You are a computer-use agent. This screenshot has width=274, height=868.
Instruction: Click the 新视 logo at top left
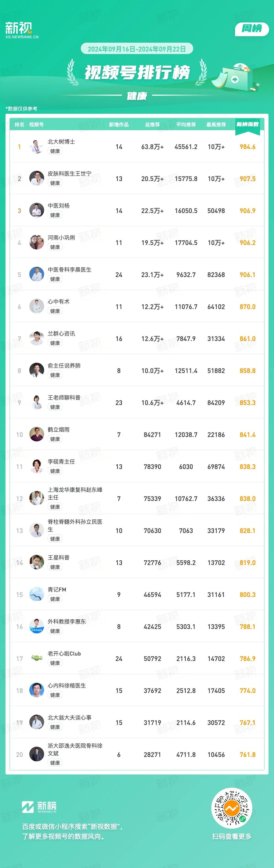[x=22, y=30]
